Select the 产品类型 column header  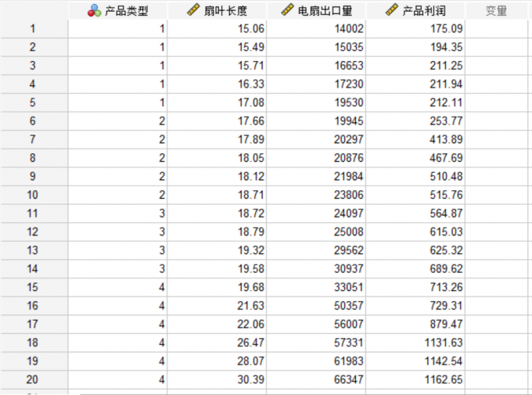pos(117,10)
